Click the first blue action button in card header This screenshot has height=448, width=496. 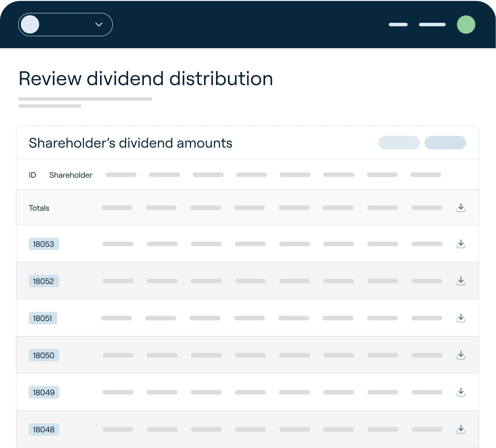(399, 143)
